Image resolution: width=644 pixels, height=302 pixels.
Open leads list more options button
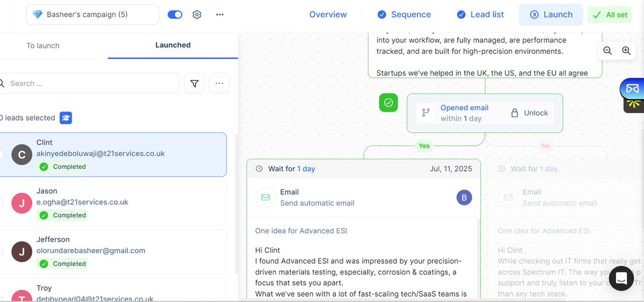219,83
